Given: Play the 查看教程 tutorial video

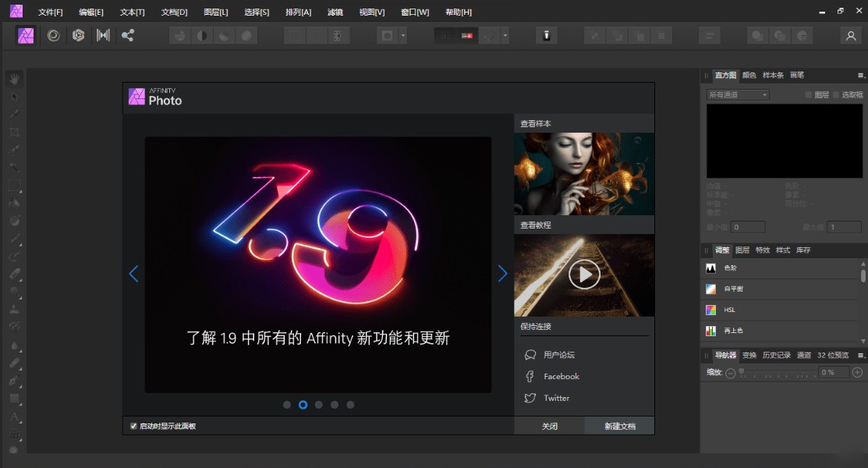Looking at the screenshot, I should 584,275.
